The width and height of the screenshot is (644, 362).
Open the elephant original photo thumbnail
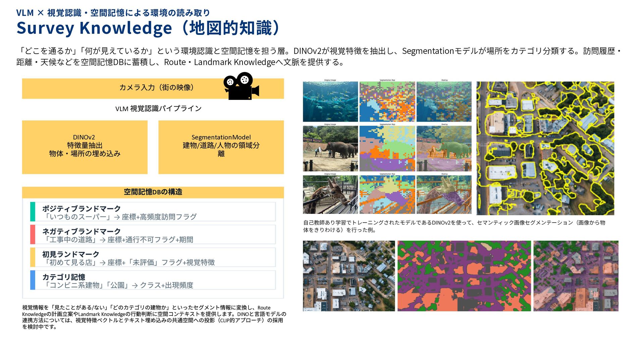(330, 148)
